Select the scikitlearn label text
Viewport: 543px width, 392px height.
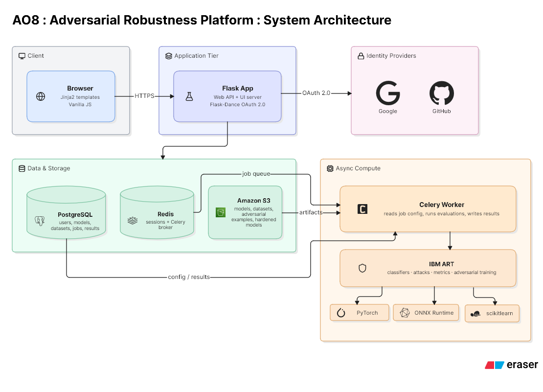pos(499,313)
